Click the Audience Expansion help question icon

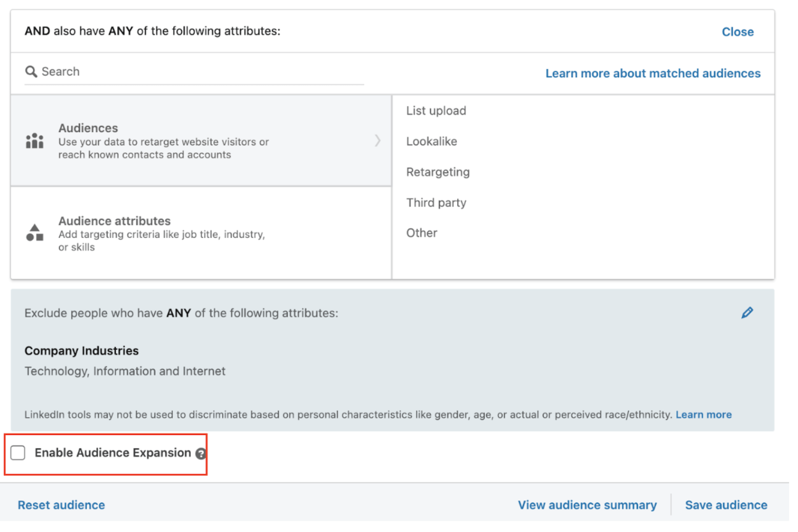(201, 453)
